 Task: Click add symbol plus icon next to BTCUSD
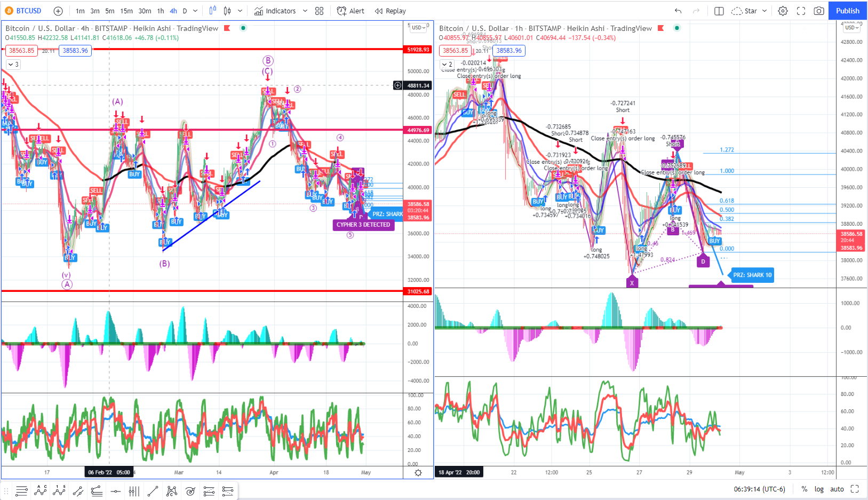click(58, 11)
